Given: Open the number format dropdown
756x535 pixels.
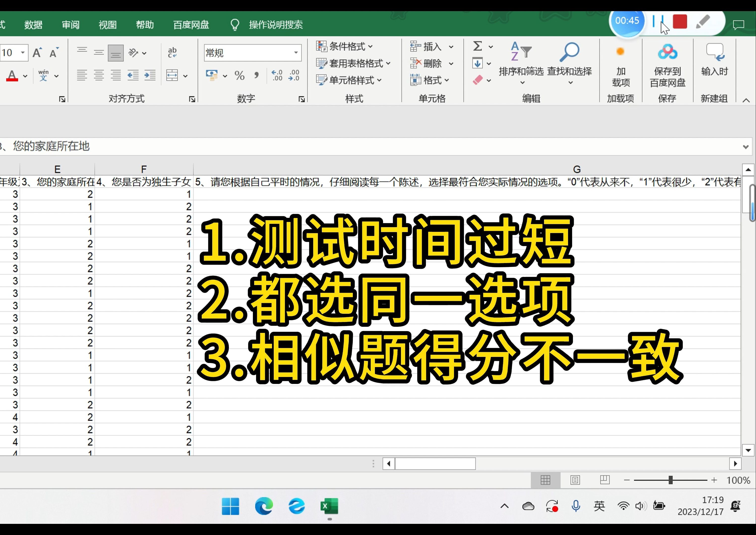Looking at the screenshot, I should (x=296, y=53).
